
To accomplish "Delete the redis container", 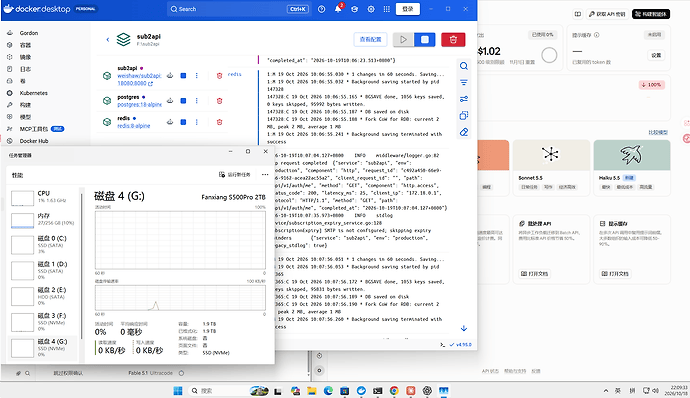I will pyautogui.click(x=219, y=122).
